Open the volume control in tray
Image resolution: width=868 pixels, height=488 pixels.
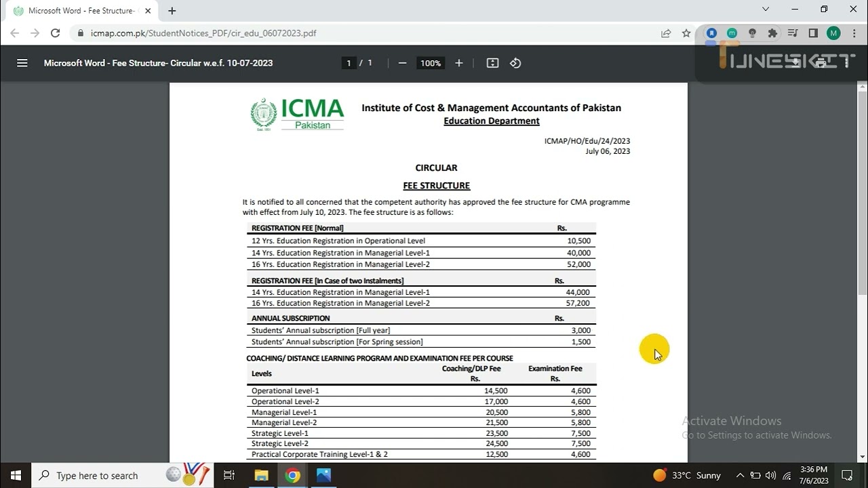(x=771, y=475)
